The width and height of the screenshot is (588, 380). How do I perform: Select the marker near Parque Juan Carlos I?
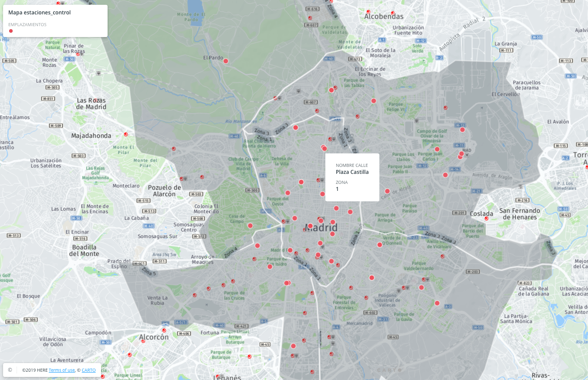pos(437,149)
